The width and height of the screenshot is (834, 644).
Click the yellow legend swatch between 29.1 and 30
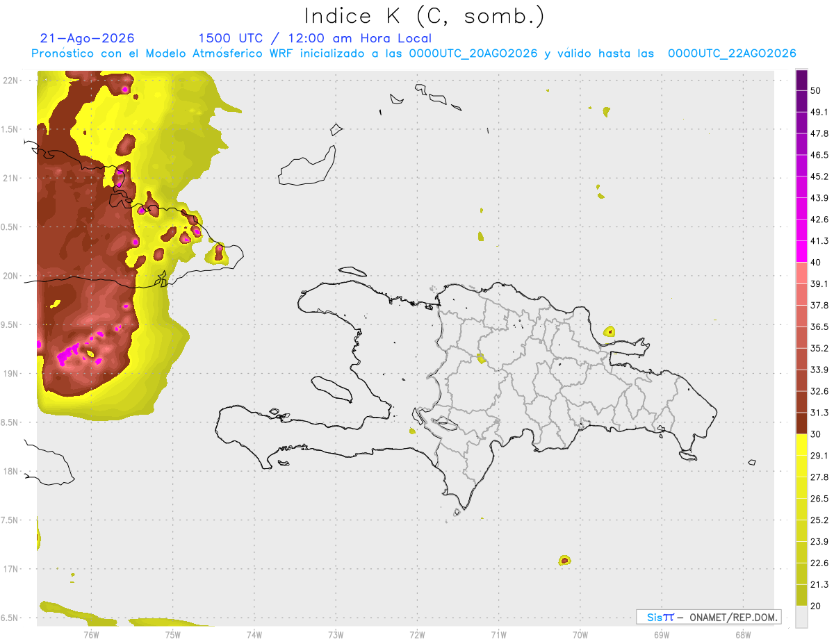pos(801,444)
